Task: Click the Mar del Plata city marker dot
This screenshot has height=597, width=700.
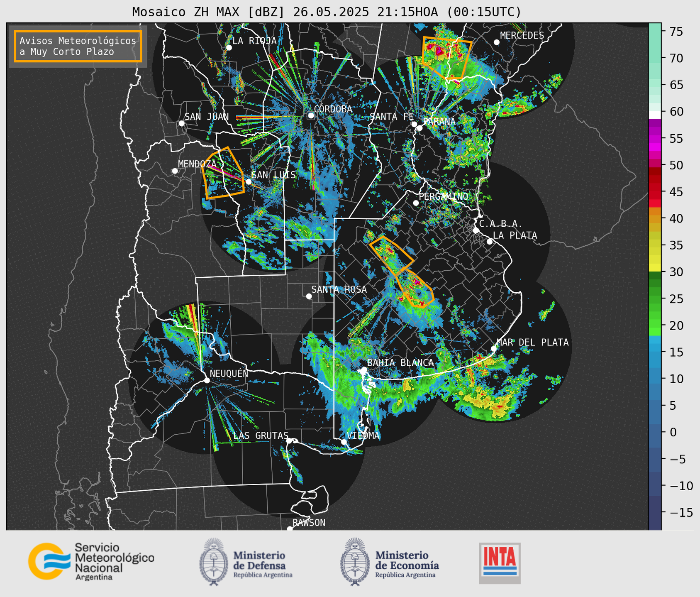Action: pyautogui.click(x=494, y=349)
